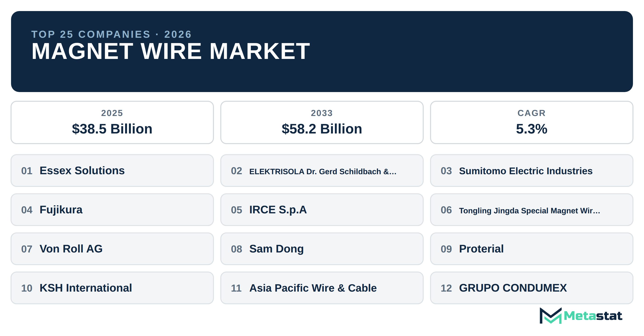The width and height of the screenshot is (644, 336).
Task: Select the KSH International entry
Action: click(112, 288)
